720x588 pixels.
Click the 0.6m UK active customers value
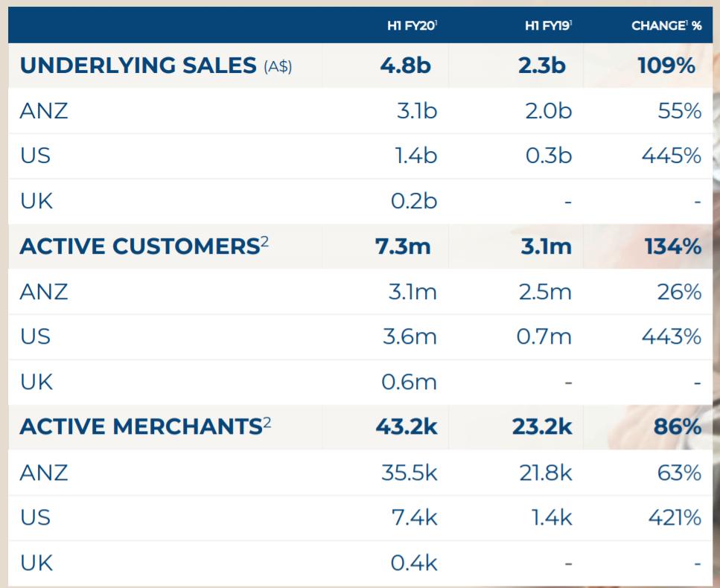(410, 382)
